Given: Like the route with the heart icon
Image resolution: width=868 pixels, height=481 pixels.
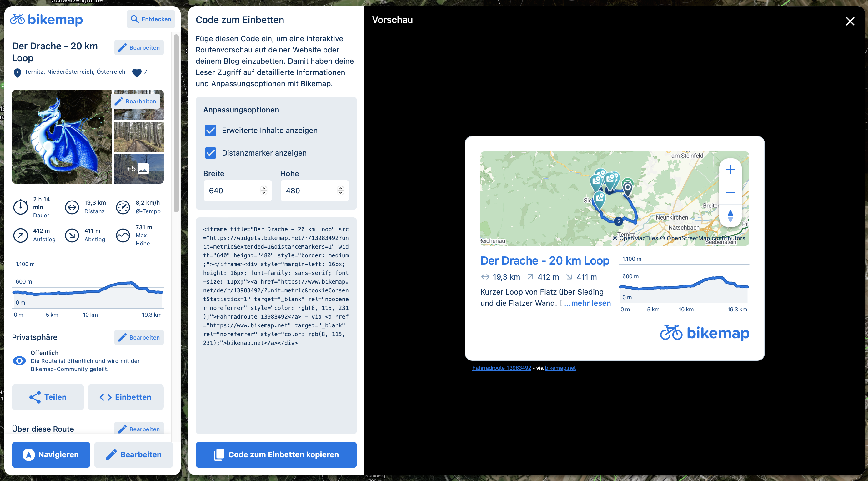Looking at the screenshot, I should [137, 72].
